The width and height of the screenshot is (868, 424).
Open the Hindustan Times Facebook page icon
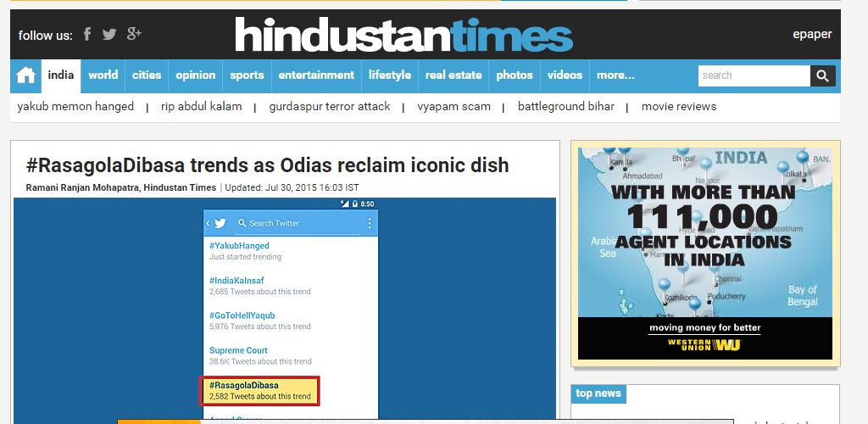87,34
